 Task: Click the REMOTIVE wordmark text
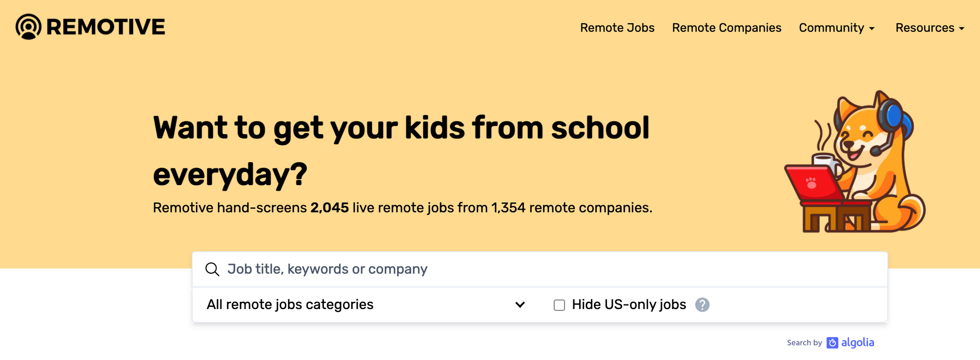pyautogui.click(x=106, y=27)
